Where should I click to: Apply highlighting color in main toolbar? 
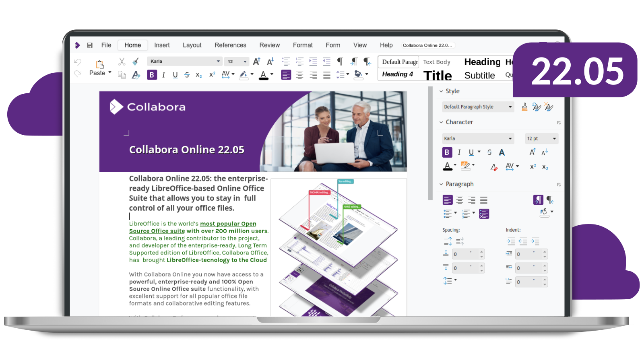tap(244, 75)
